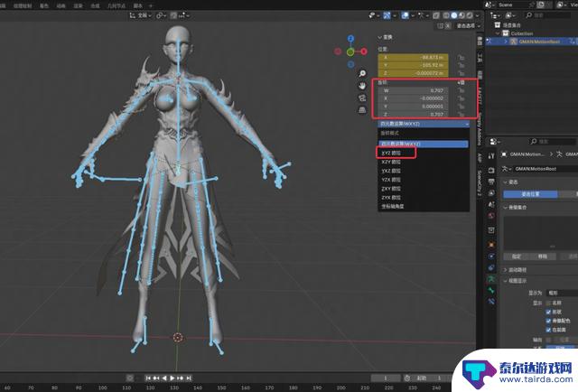
Task: Open the orange Object properties tab
Action: tap(491, 245)
